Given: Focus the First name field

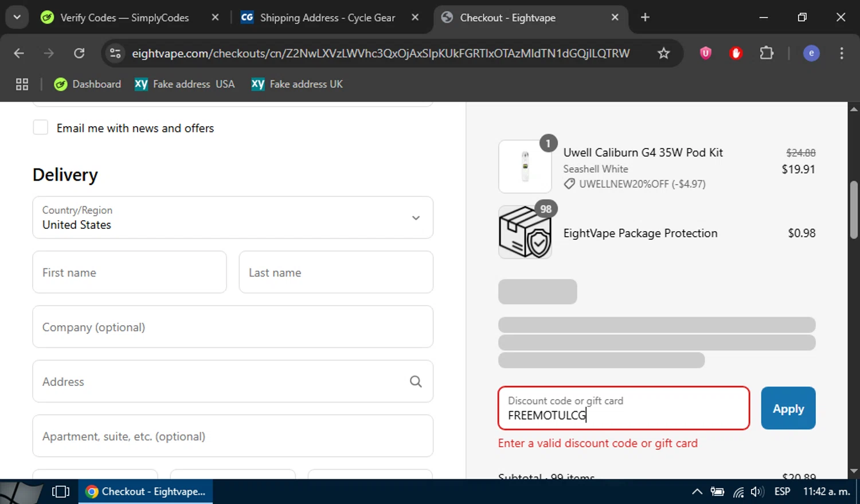Looking at the screenshot, I should [130, 272].
